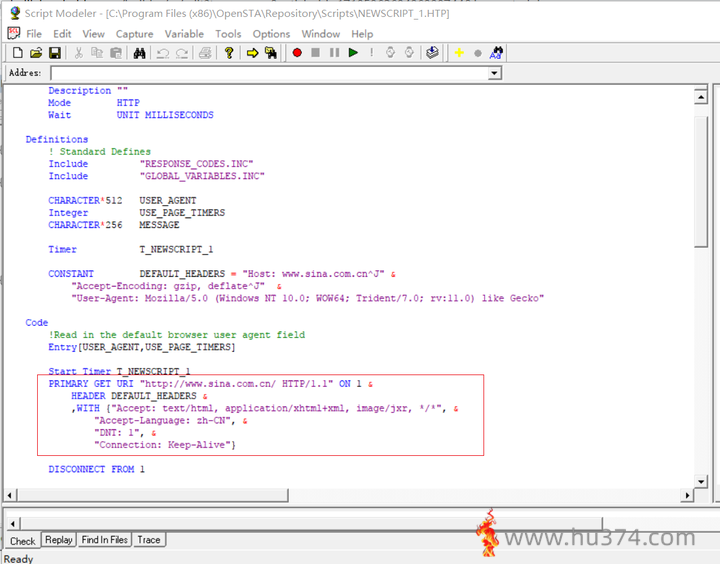
Task: Compile script with the green play icon
Action: point(353,53)
